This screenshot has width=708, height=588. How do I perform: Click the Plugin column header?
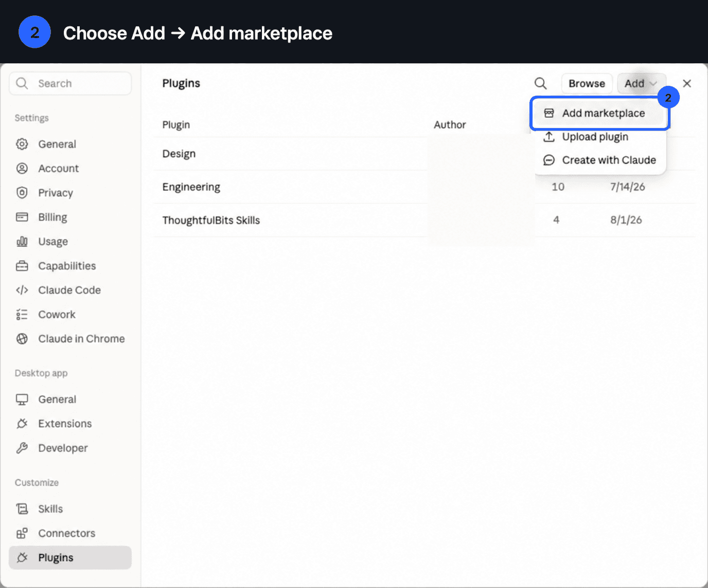(176, 124)
